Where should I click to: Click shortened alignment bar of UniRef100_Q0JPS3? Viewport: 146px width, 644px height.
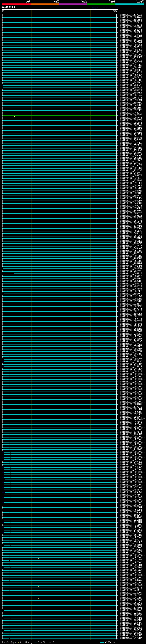(65, 274)
